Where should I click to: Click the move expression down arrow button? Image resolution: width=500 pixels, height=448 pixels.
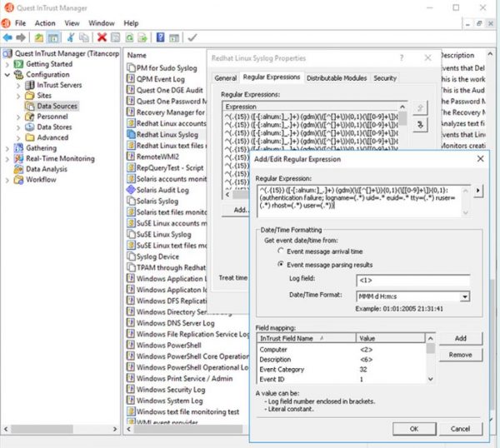coord(419,123)
